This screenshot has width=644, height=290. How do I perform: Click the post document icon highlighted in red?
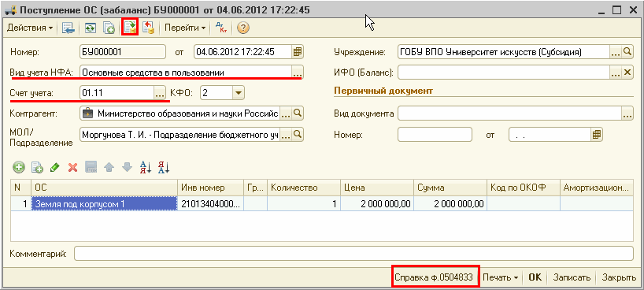(x=131, y=28)
